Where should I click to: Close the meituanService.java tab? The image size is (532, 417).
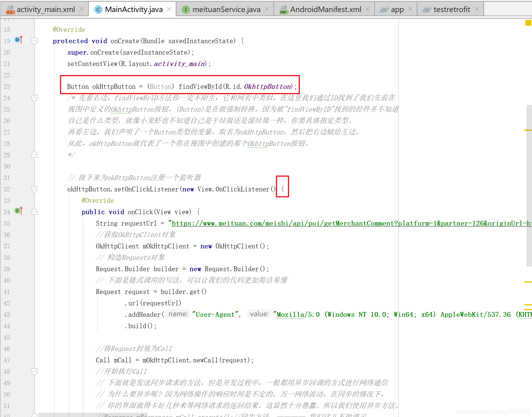267,9
